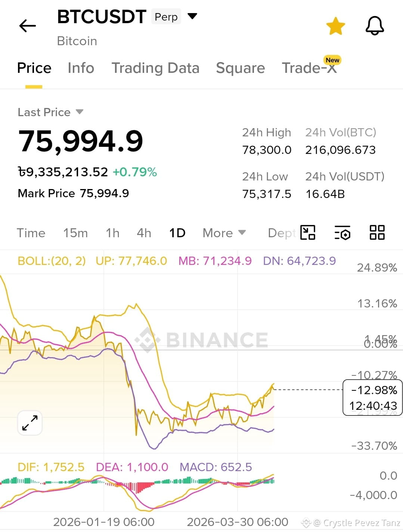Toggle the favorite star for BTCUSDT
This screenshot has width=403, height=532.
click(x=335, y=26)
